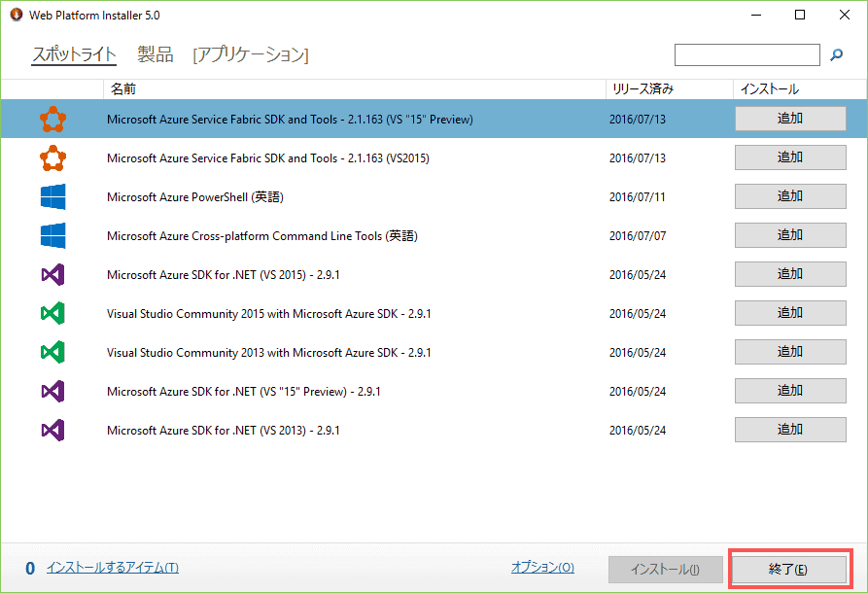Open the オプション link

542,568
